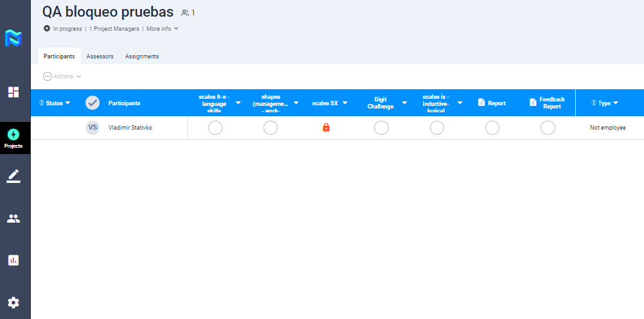This screenshot has height=319, width=644.
Task: Open the dashboard grid icon in sidebar
Action: click(13, 92)
